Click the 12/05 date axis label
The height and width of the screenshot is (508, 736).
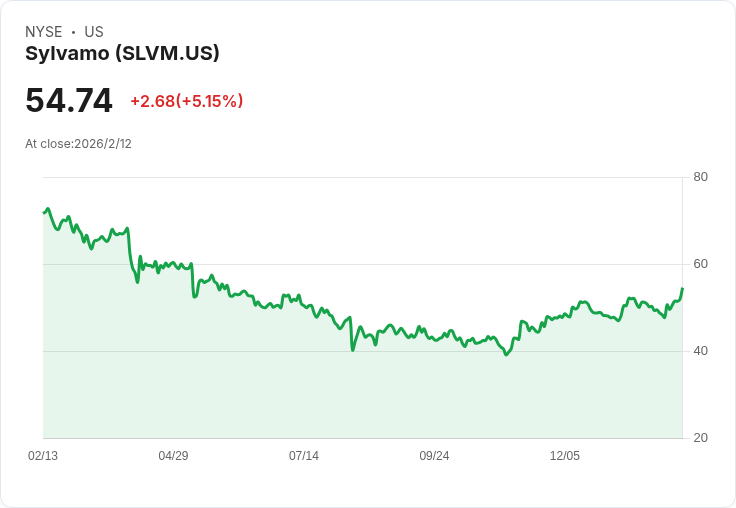coord(565,455)
